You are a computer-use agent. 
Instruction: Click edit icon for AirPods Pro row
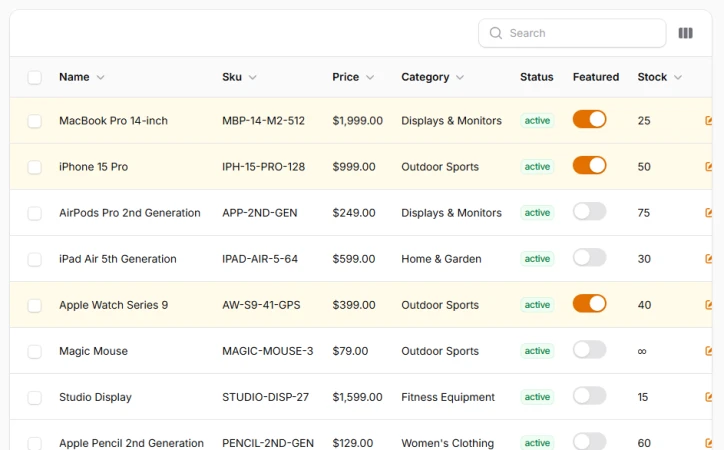(x=708, y=213)
